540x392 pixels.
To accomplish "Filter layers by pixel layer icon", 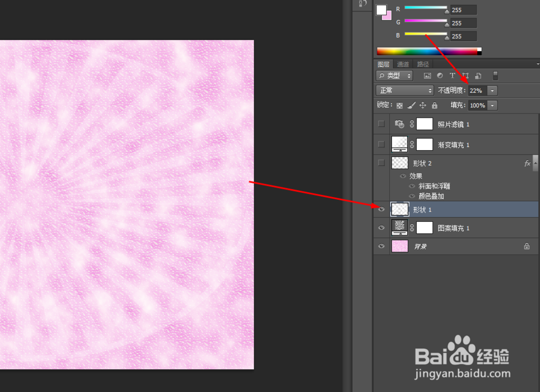I will click(427, 76).
